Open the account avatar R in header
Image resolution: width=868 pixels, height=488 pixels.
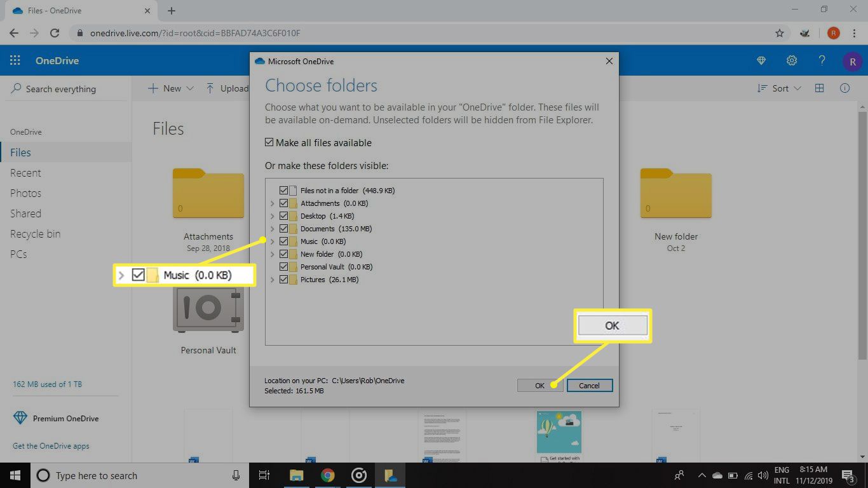coord(852,61)
